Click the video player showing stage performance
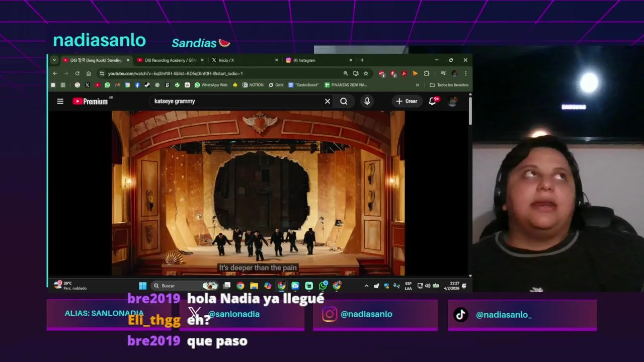This screenshot has width=644, height=362. click(x=258, y=193)
